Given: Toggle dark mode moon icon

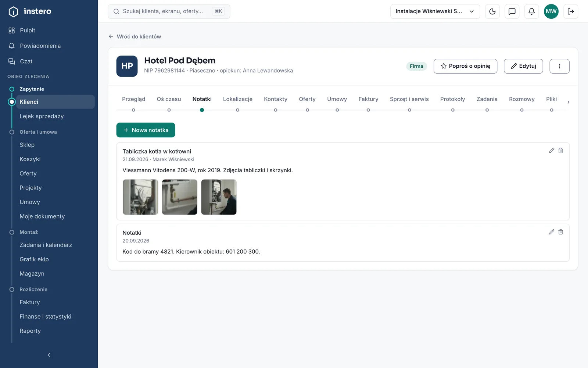Looking at the screenshot, I should pyautogui.click(x=492, y=11).
